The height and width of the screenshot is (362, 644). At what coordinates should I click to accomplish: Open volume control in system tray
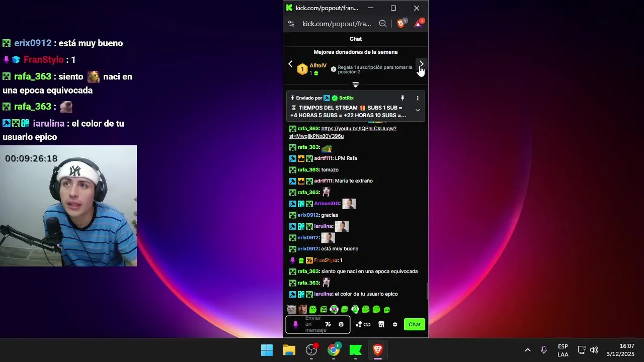coord(594,350)
